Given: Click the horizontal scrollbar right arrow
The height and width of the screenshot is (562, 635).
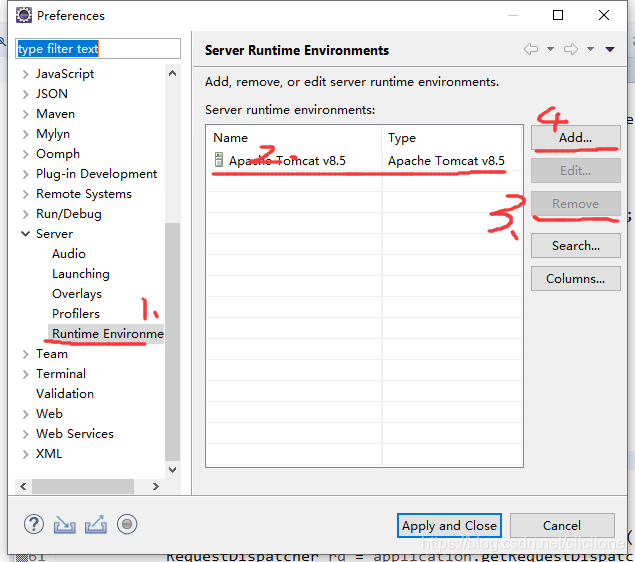Looking at the screenshot, I should point(156,486).
